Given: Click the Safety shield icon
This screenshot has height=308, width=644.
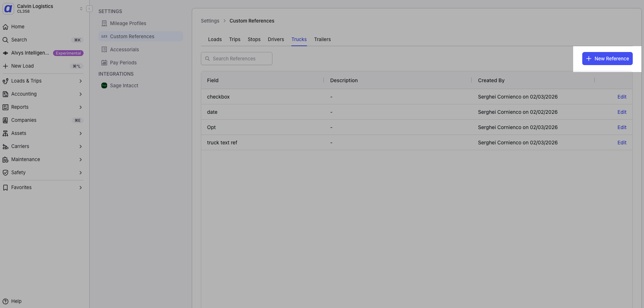Looking at the screenshot, I should (x=5, y=173).
